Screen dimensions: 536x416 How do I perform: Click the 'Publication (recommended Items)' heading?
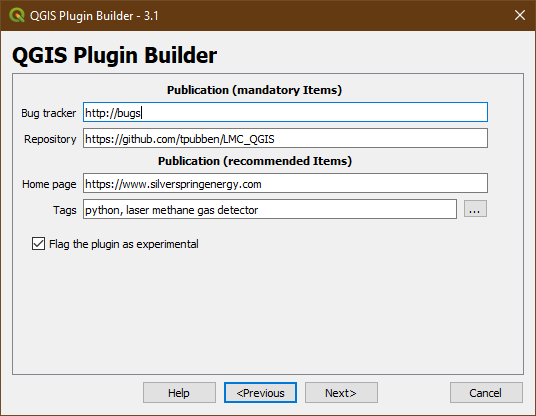tap(255, 161)
